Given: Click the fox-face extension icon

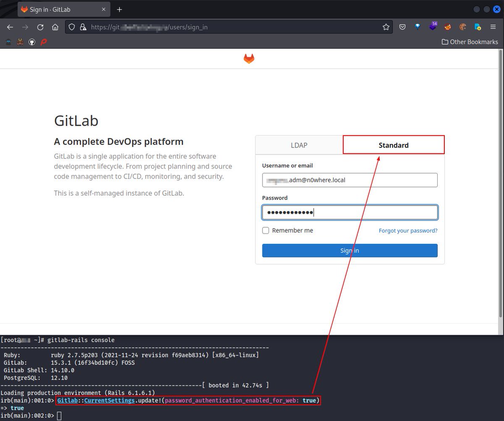Looking at the screenshot, I should pyautogui.click(x=448, y=27).
